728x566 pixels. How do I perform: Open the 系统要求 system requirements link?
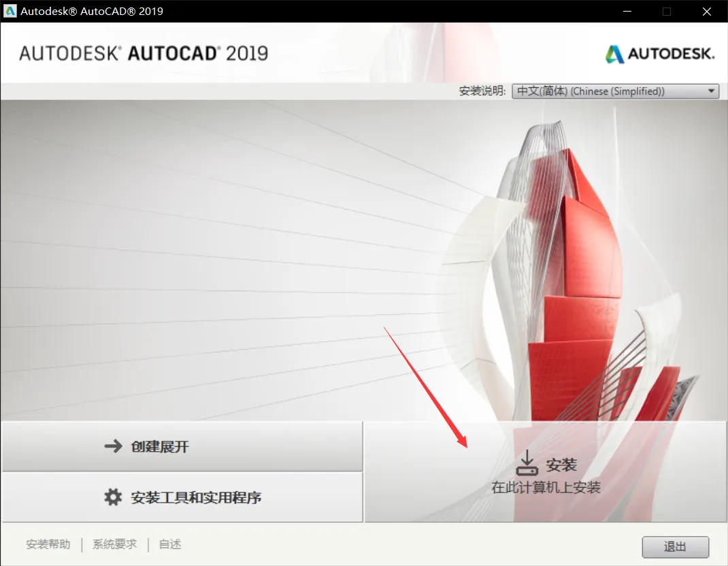115,544
